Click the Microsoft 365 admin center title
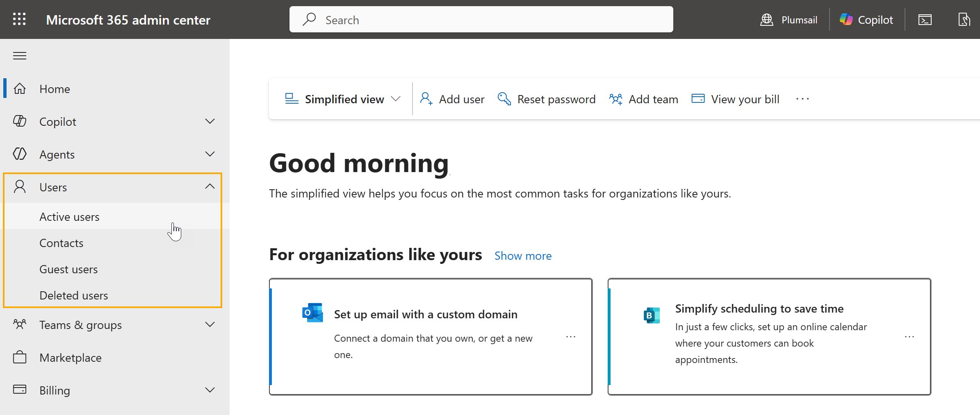The height and width of the screenshot is (415, 980). (x=128, y=20)
